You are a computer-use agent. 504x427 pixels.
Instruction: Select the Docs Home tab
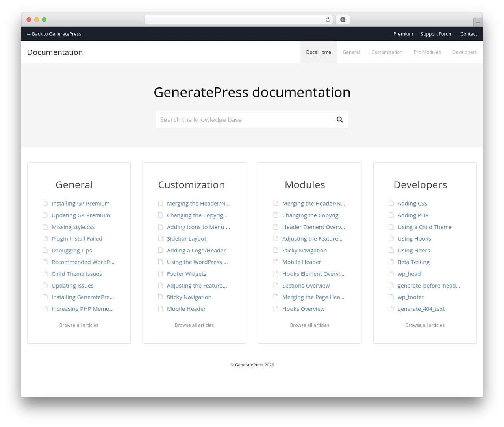(319, 52)
